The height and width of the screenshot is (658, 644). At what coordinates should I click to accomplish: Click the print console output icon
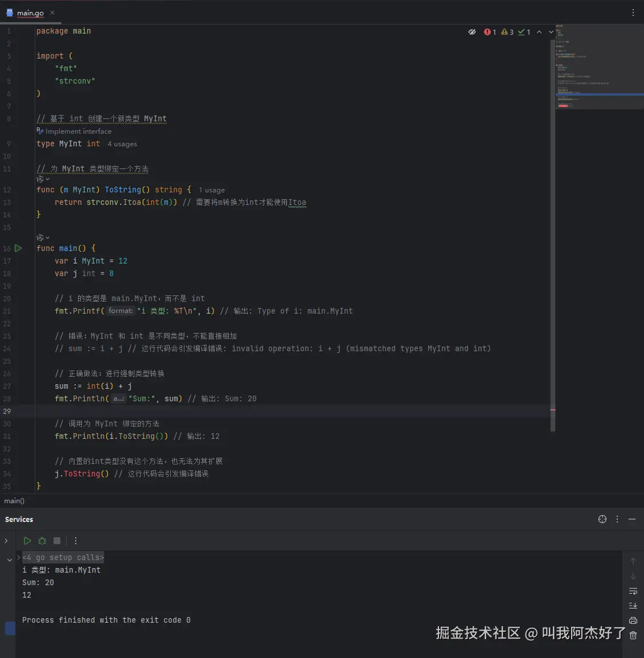633,620
